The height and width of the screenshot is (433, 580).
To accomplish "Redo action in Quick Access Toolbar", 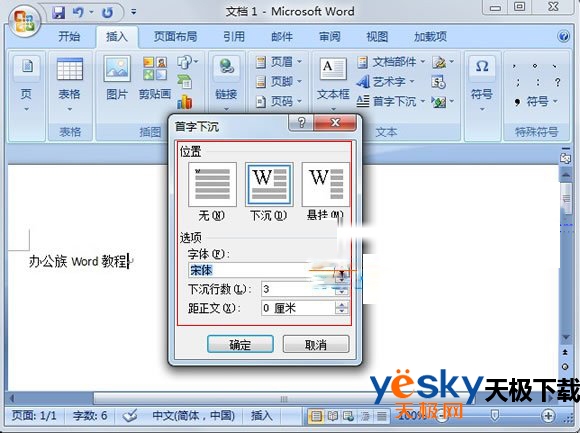I will pos(107,12).
